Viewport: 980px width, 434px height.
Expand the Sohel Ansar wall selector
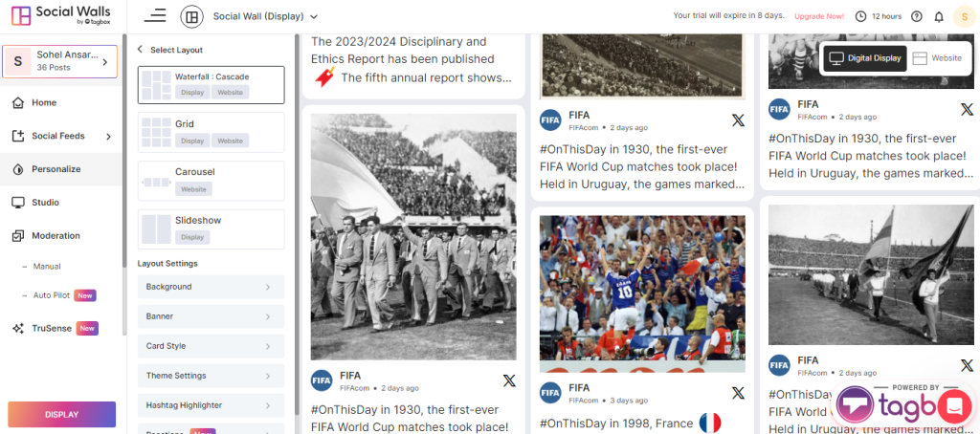pyautogui.click(x=60, y=61)
